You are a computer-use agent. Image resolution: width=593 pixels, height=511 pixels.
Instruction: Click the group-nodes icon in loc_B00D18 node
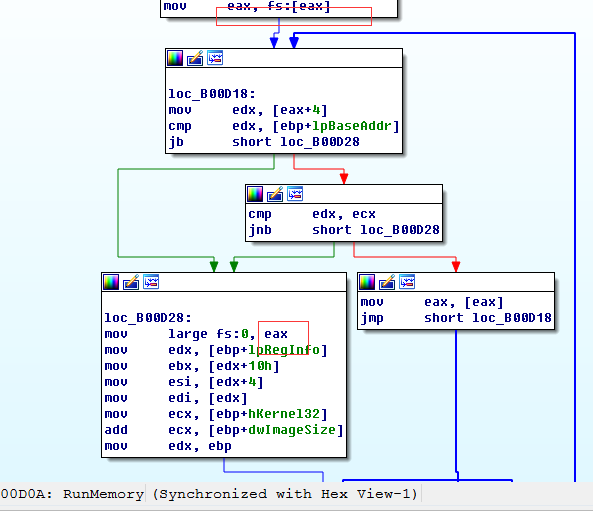tap(215, 58)
